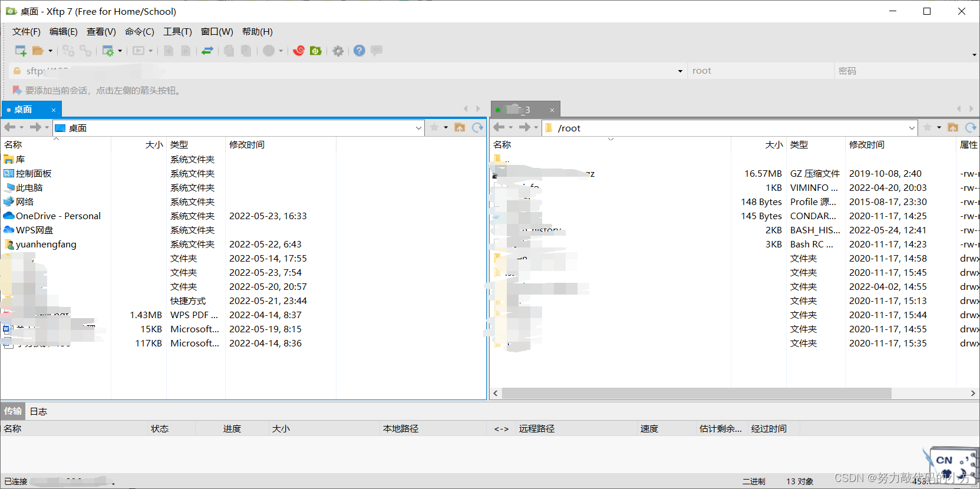
Task: Create a new session with toolbar icon
Action: click(x=21, y=51)
